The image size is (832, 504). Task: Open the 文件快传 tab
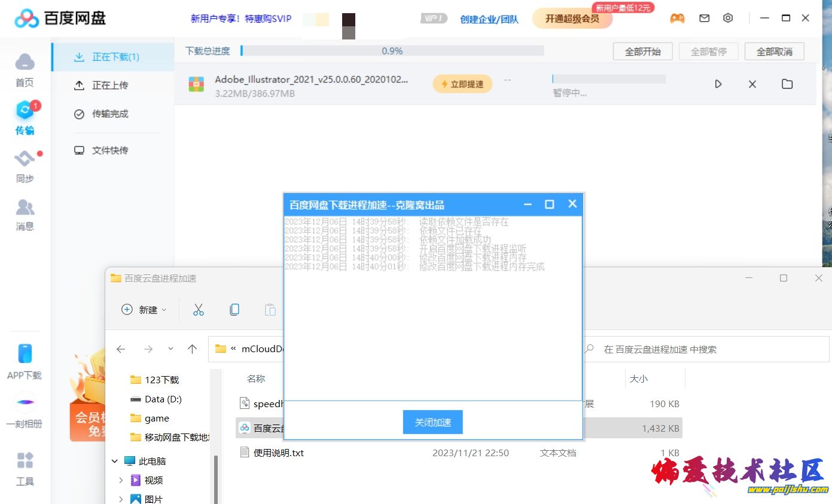(111, 150)
